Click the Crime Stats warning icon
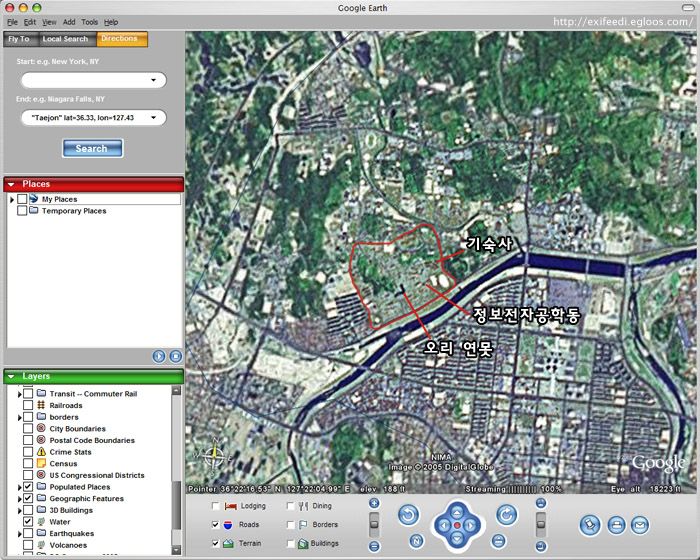 point(41,451)
